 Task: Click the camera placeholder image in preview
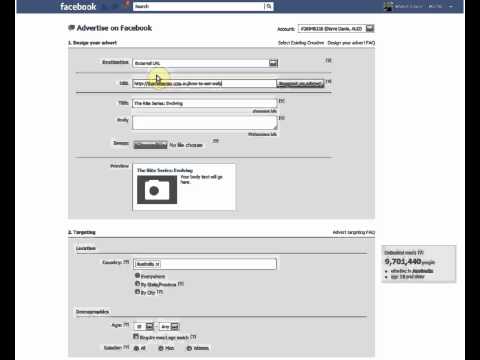157,190
